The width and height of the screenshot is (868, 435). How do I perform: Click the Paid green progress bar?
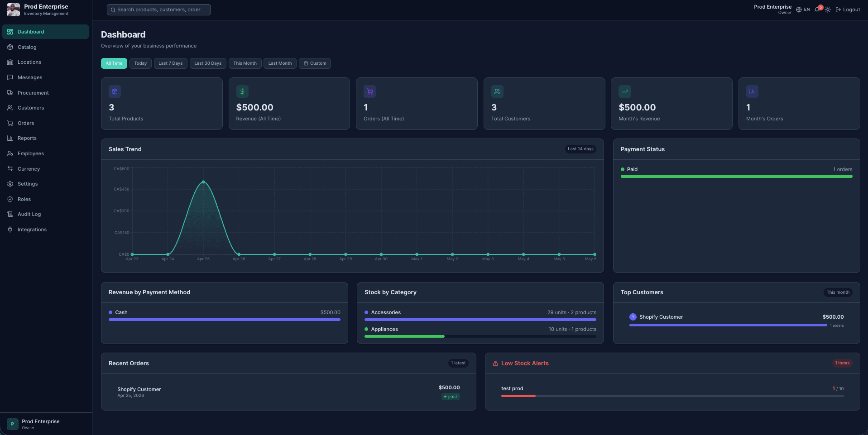[x=736, y=177]
